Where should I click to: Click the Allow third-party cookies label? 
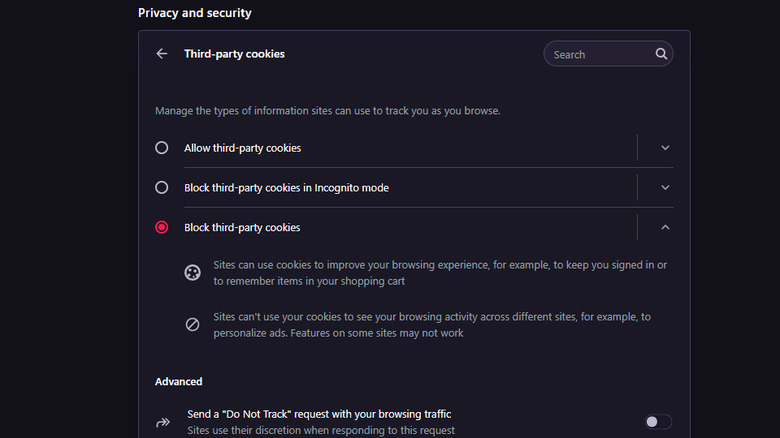pyautogui.click(x=242, y=148)
